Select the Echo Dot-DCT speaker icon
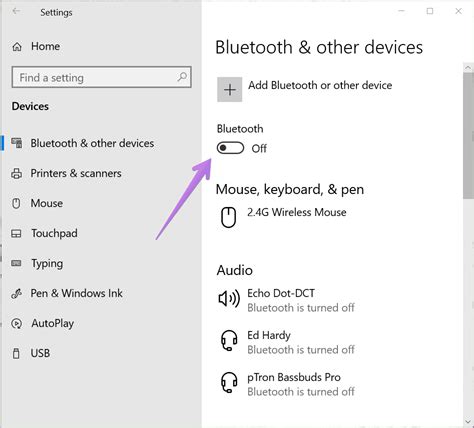 [x=229, y=298]
